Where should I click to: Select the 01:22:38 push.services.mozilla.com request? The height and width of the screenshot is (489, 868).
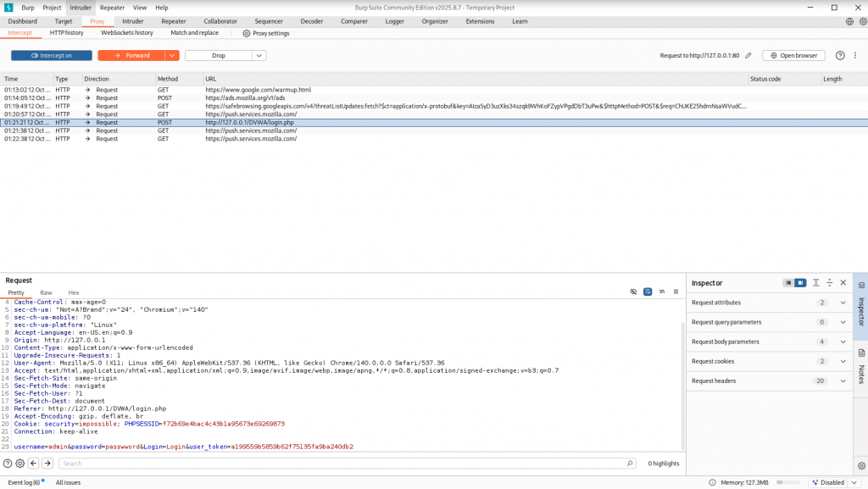click(x=434, y=139)
